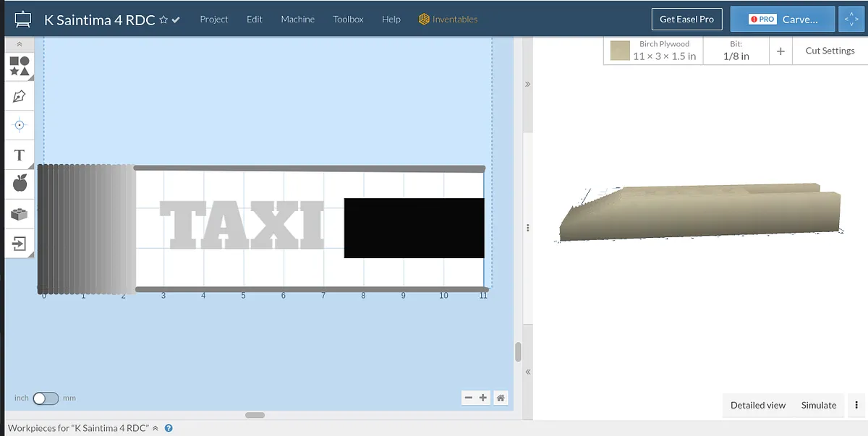
Task: Zoom in with the plus icon
Action: (x=483, y=398)
